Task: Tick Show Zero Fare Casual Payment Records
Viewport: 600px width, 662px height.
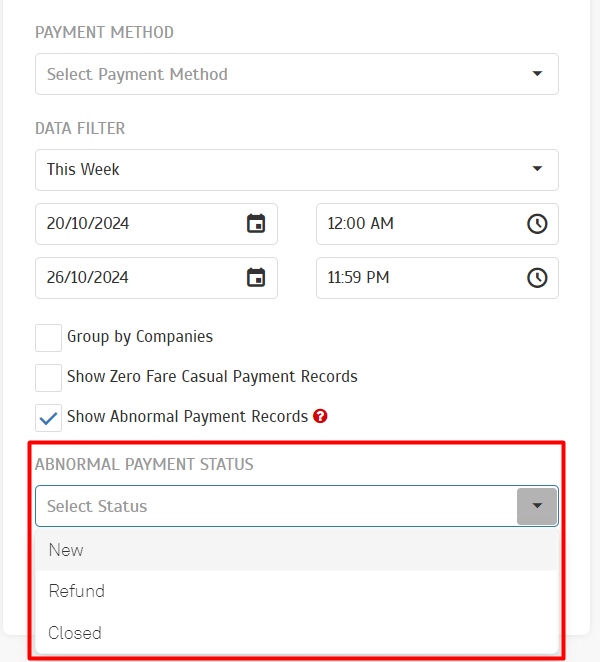Action: (x=48, y=378)
